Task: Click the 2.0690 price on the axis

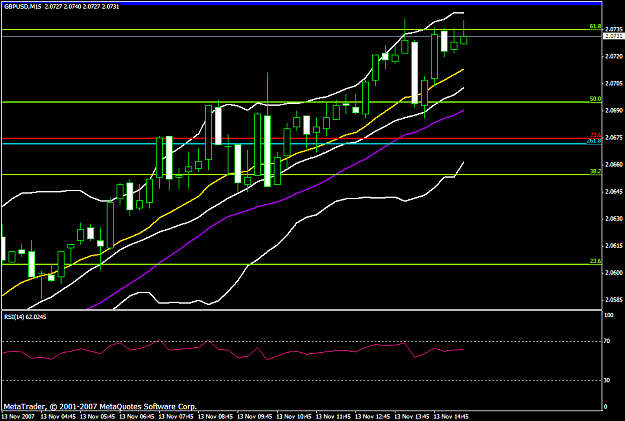Action: (614, 110)
